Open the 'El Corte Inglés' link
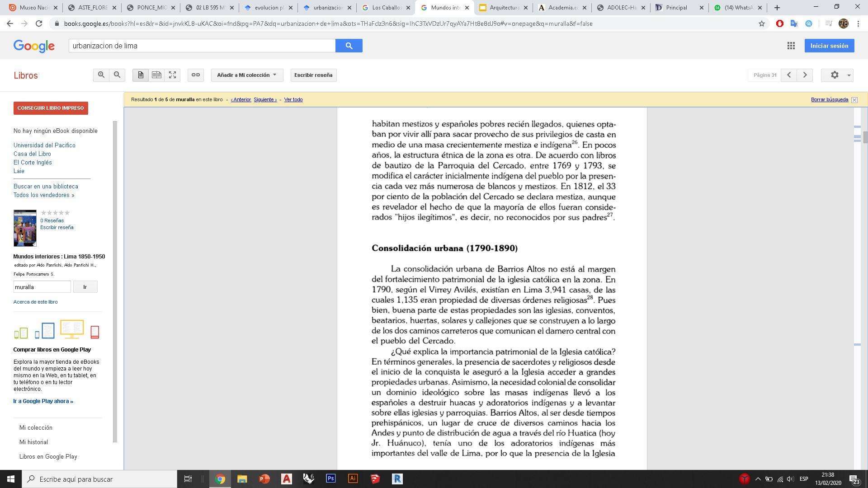 33,162
